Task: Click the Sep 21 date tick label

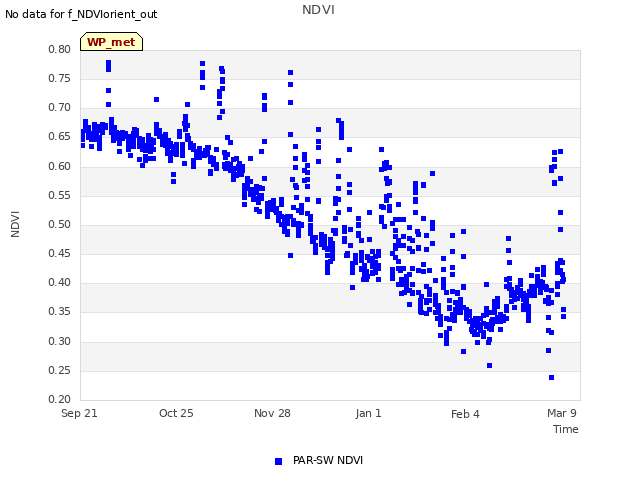Action: 79,413
